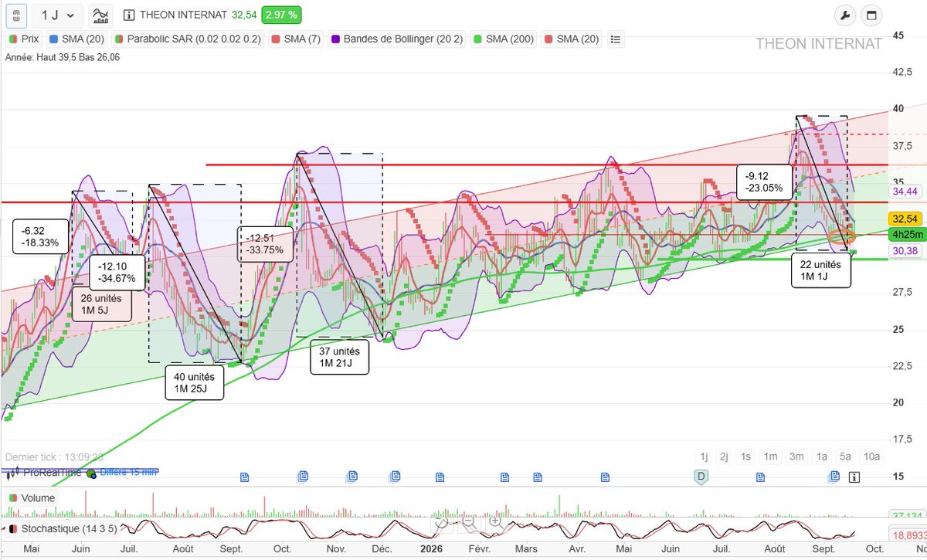Click the 32,54 price next to title
Screen dimensions: 927x560
[244, 15]
